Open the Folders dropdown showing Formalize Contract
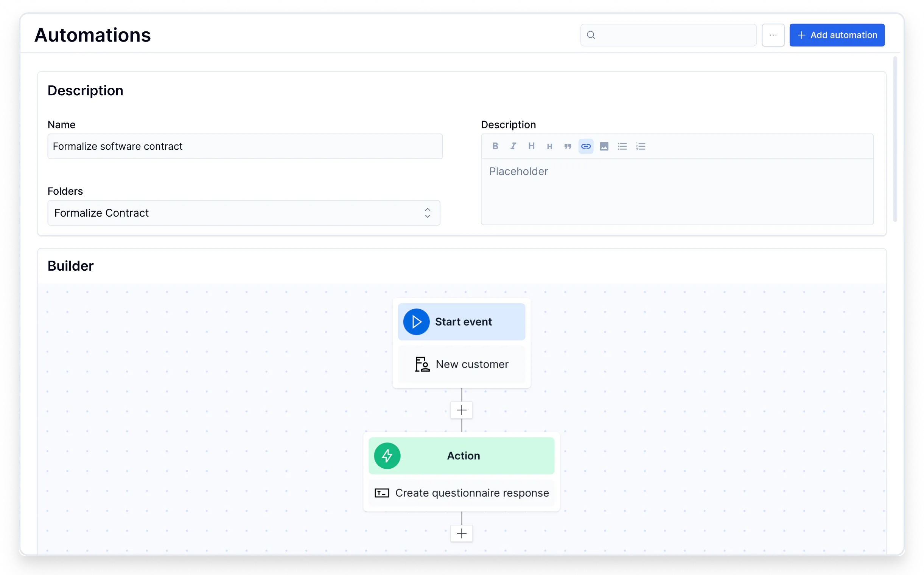 (244, 212)
